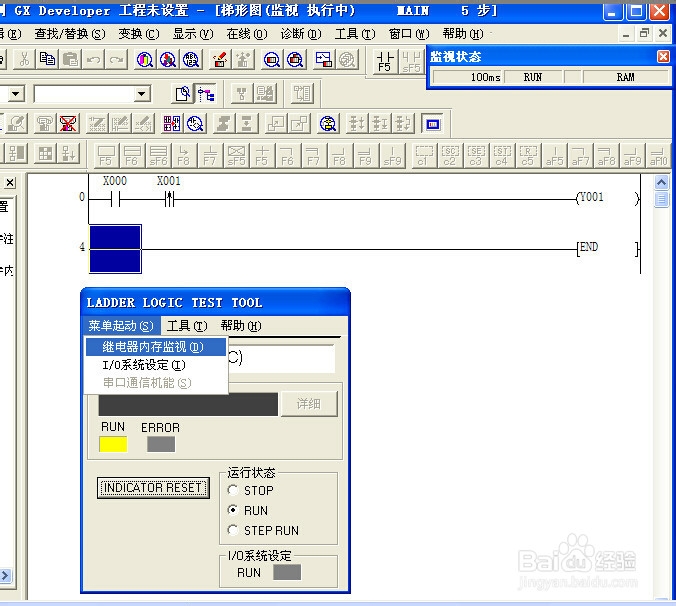Click the 详细 details button
676x606 pixels.
[x=309, y=404]
